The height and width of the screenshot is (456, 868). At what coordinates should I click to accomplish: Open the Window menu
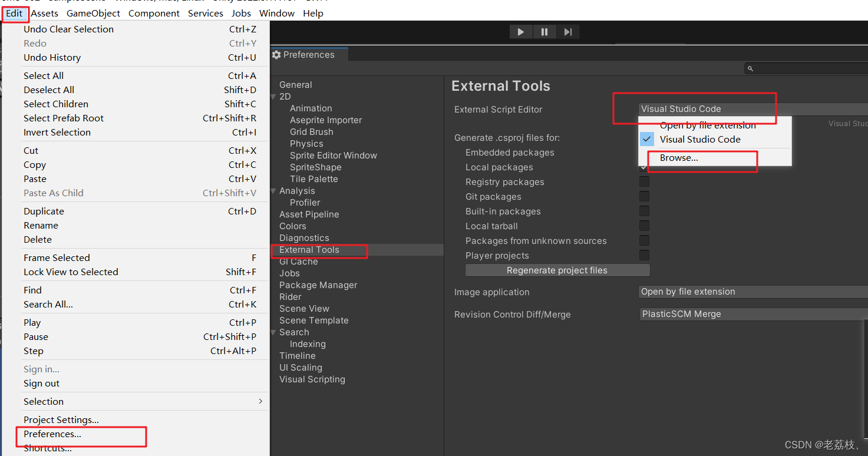[x=277, y=13]
